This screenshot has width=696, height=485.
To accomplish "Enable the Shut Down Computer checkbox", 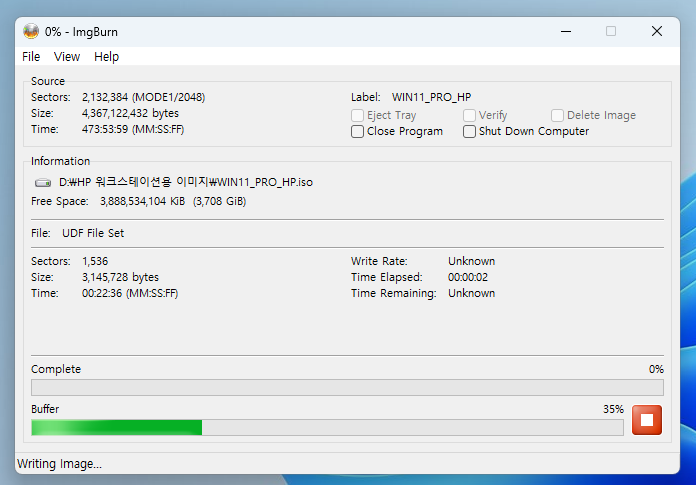I will coord(469,131).
